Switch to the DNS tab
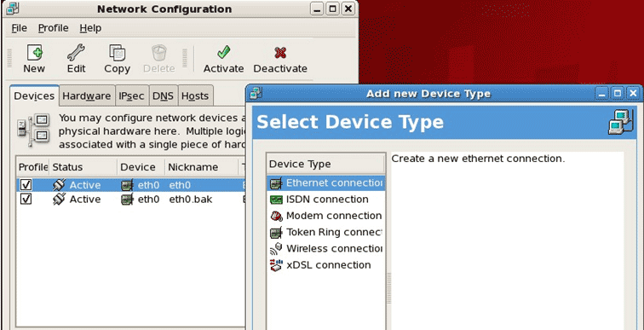The image size is (644, 330). 163,96
